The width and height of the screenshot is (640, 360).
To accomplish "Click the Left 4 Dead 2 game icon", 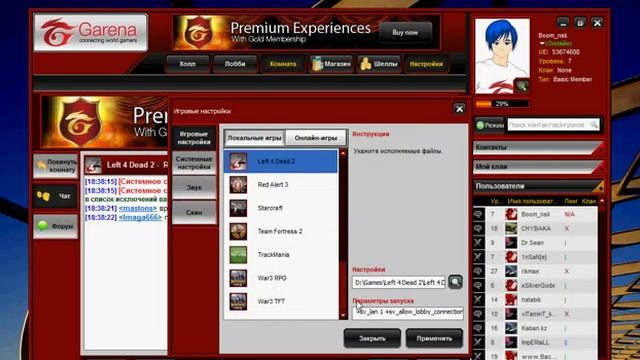I will (238, 161).
